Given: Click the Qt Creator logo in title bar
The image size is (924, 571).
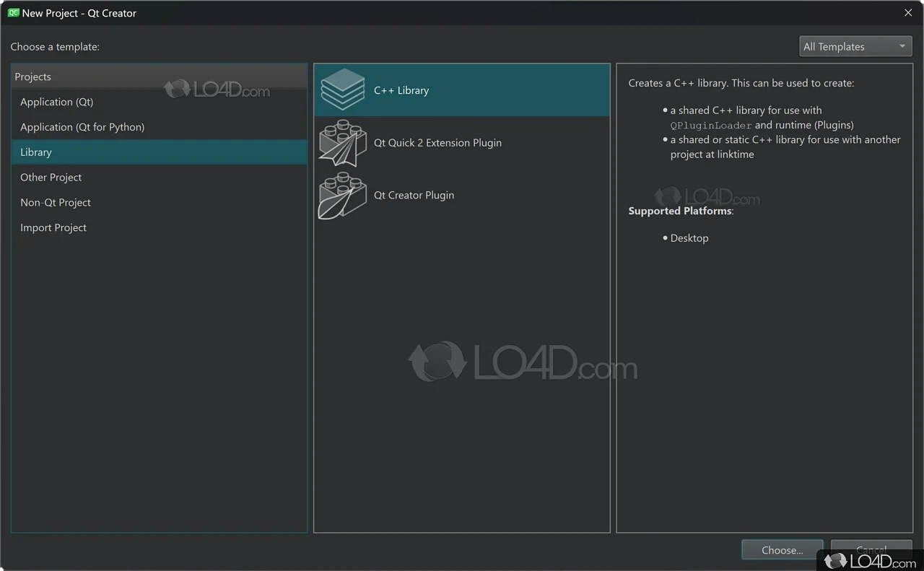Looking at the screenshot, I should tap(13, 13).
